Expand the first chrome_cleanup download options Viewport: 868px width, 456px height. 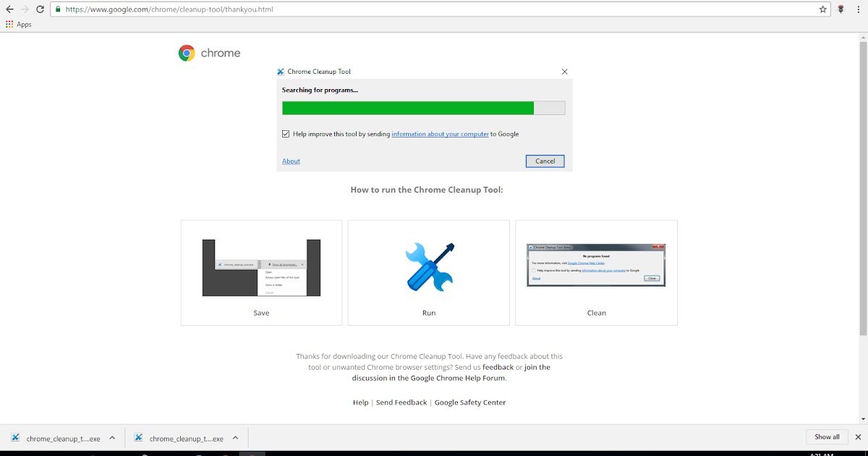click(112, 438)
